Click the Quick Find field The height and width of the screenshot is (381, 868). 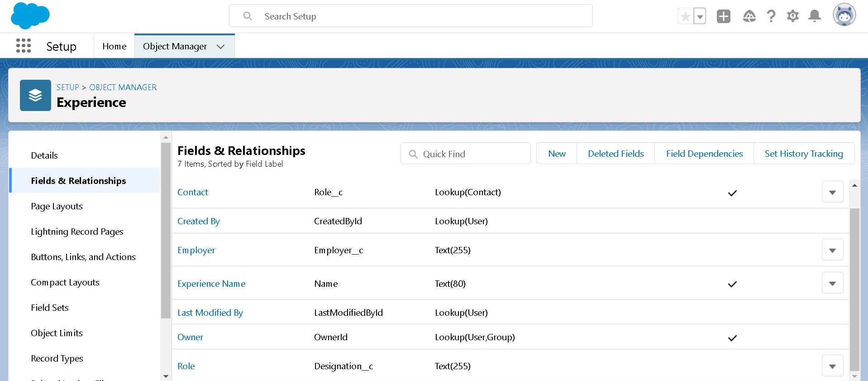point(465,154)
